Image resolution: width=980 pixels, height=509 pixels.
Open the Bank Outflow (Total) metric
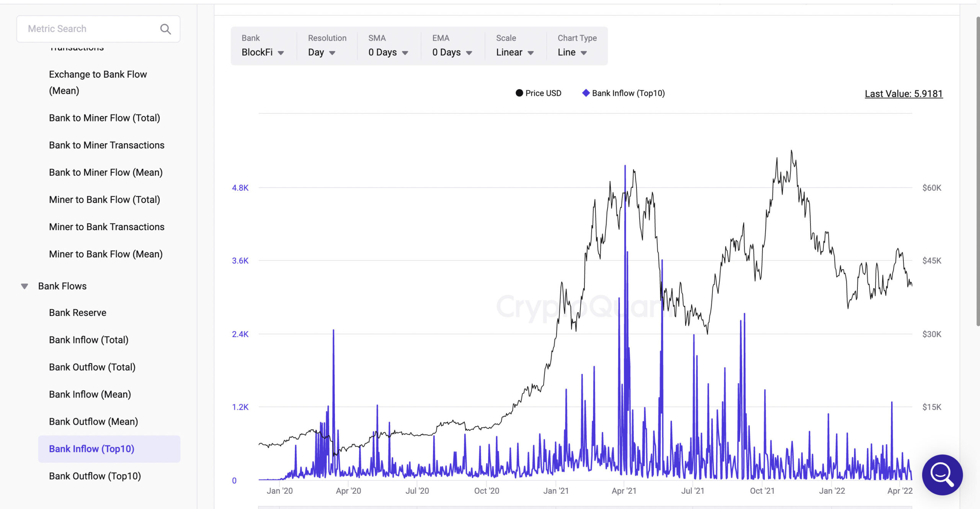pos(92,367)
